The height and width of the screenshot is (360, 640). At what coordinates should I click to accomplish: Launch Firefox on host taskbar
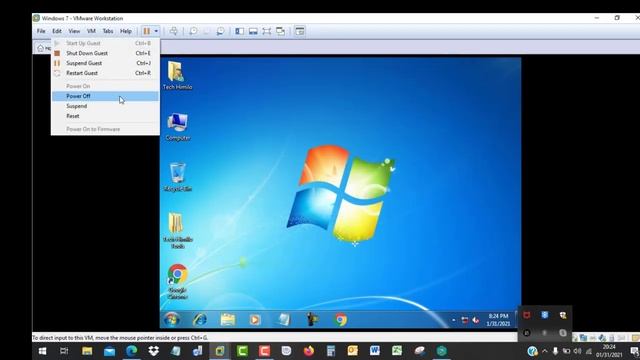[309, 351]
